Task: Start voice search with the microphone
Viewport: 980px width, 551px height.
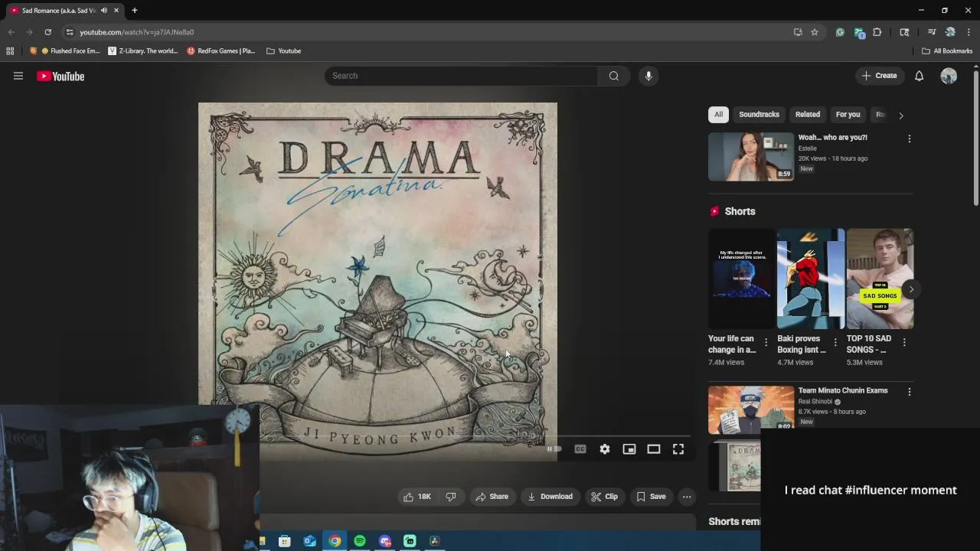Action: 648,76
